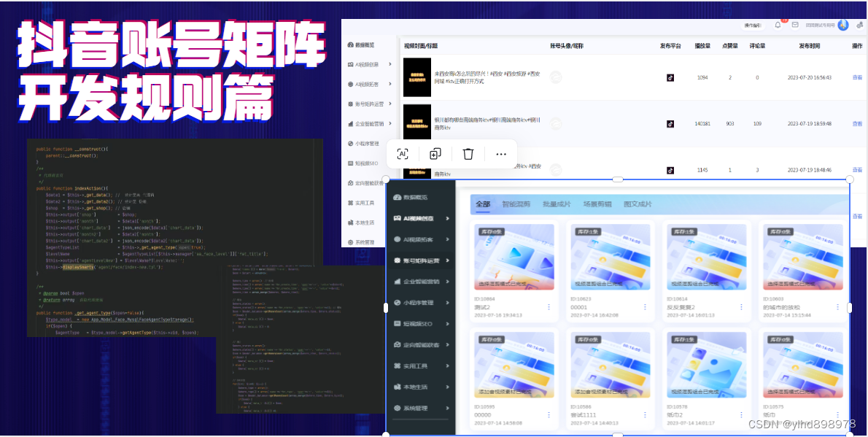Click 查看 link for 2023-07-19 18:48:46 row
Image resolution: width=868 pixels, height=437 pixels.
point(857,170)
